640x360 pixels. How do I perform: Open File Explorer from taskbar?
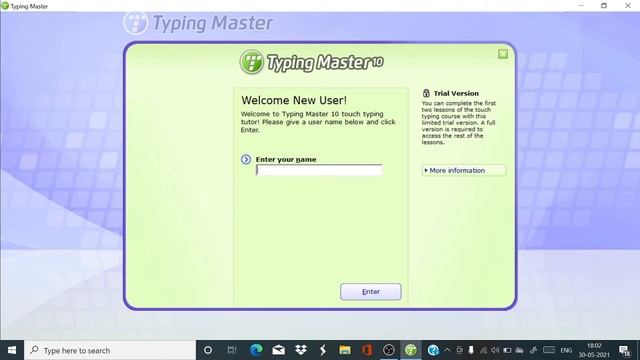click(x=344, y=350)
